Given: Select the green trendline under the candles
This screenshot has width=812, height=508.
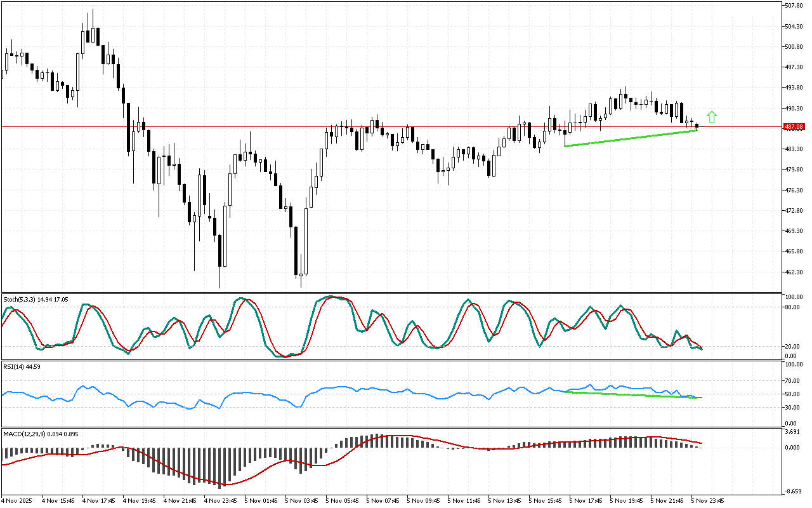Looking at the screenshot, I should pyautogui.click(x=631, y=138).
